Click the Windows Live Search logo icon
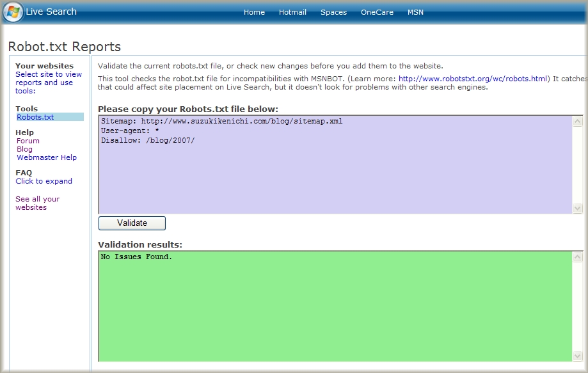The width and height of the screenshot is (588, 373). tap(13, 12)
